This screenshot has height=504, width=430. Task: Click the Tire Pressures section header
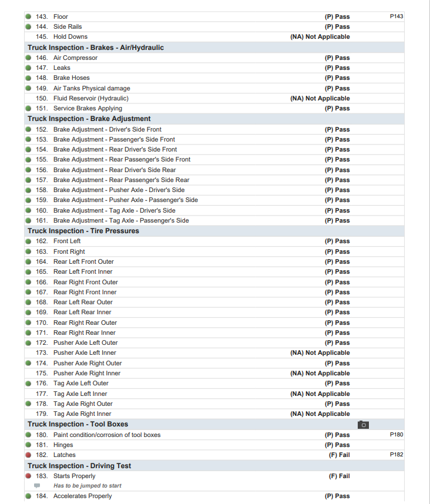[83, 231]
